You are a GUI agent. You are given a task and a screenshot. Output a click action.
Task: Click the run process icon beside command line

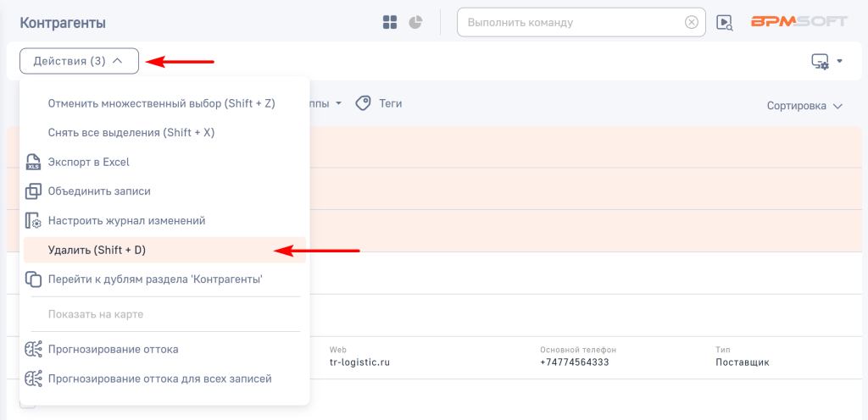(724, 23)
